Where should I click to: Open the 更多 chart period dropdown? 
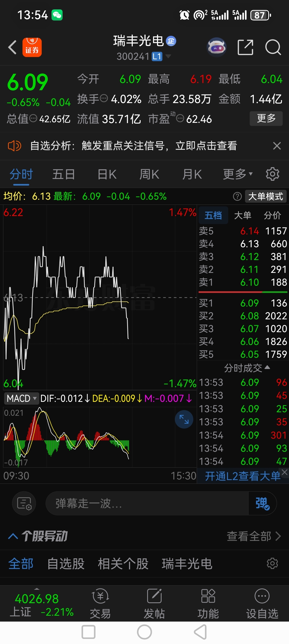coord(238,174)
